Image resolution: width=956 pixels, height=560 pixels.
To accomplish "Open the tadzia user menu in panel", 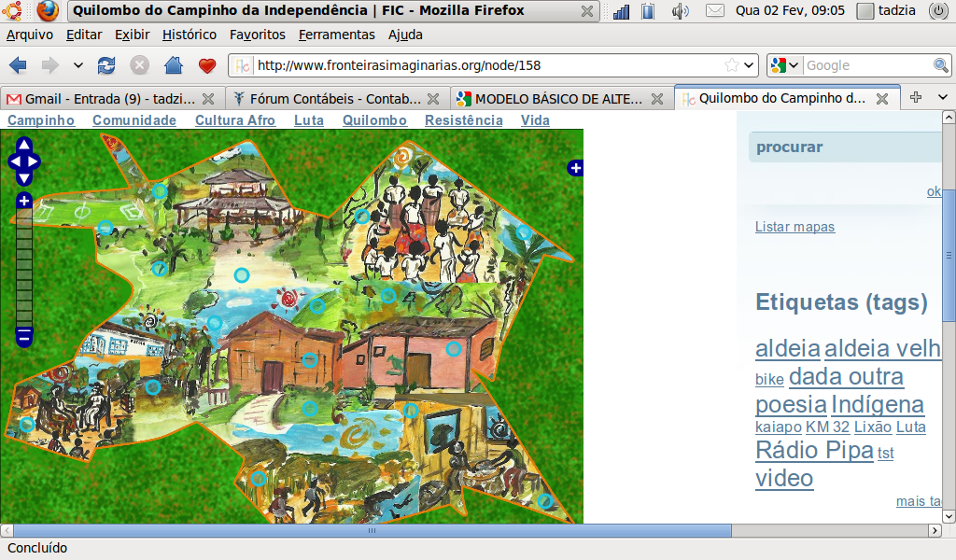I will pyautogui.click(x=887, y=11).
